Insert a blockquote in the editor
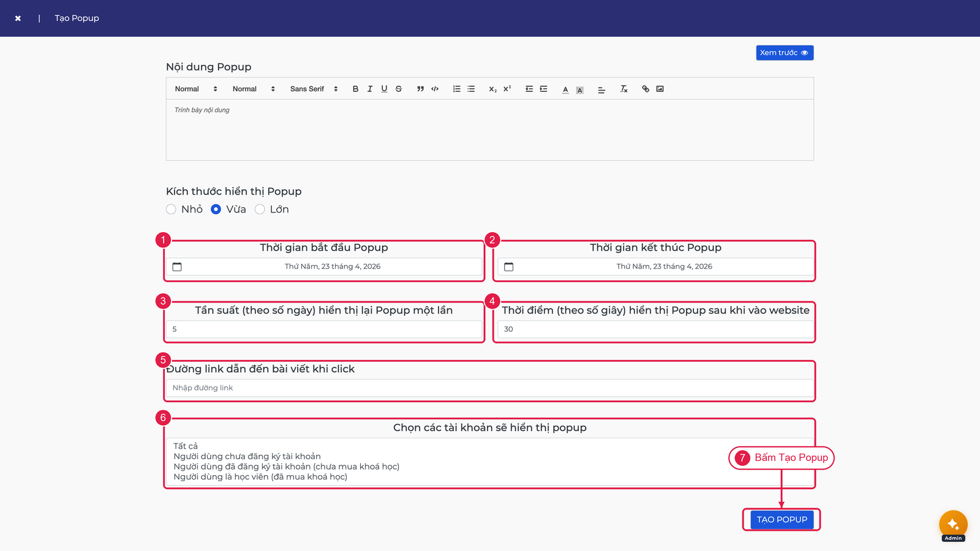 420,89
